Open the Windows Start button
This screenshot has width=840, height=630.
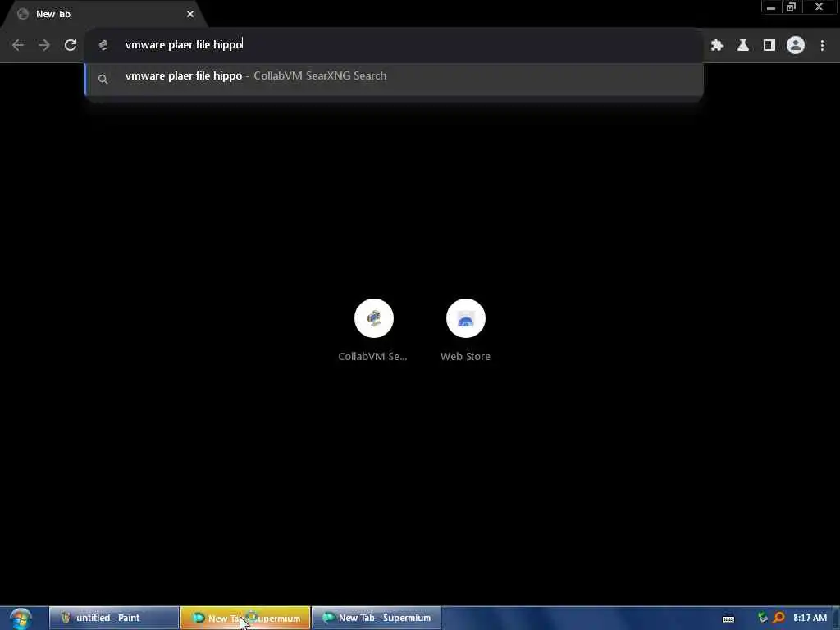[x=21, y=619]
